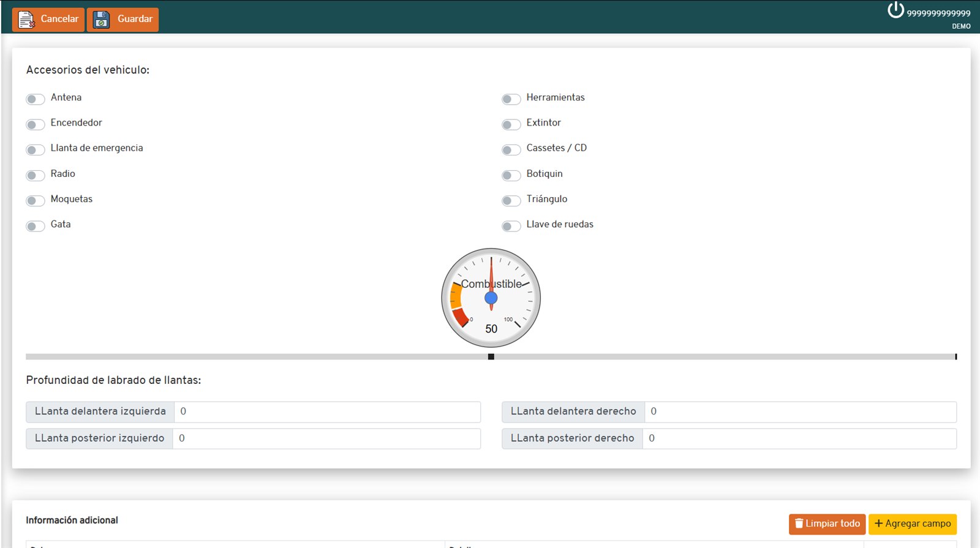Image resolution: width=980 pixels, height=548 pixels.
Task: Toggle the Radio accessory switch
Action: [36, 176]
